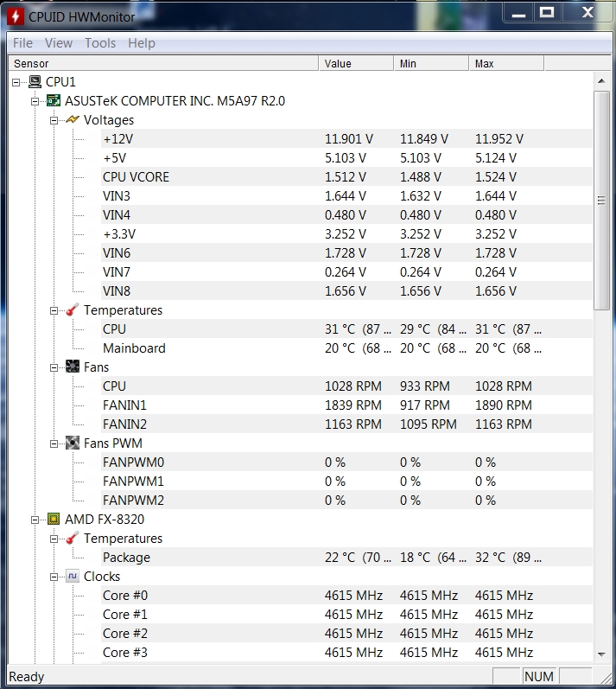This screenshot has height=689, width=616.
Task: Select the FANPWM0 row
Action: [x=346, y=463]
